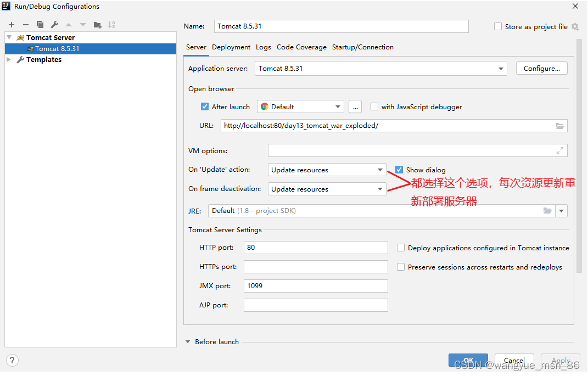This screenshot has width=588, height=376.
Task: Open the Application server dropdown
Action: tap(381, 69)
